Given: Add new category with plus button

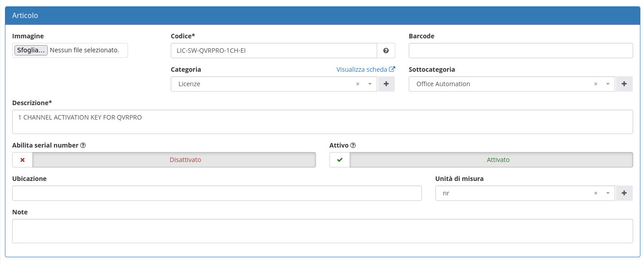Looking at the screenshot, I should [x=386, y=84].
